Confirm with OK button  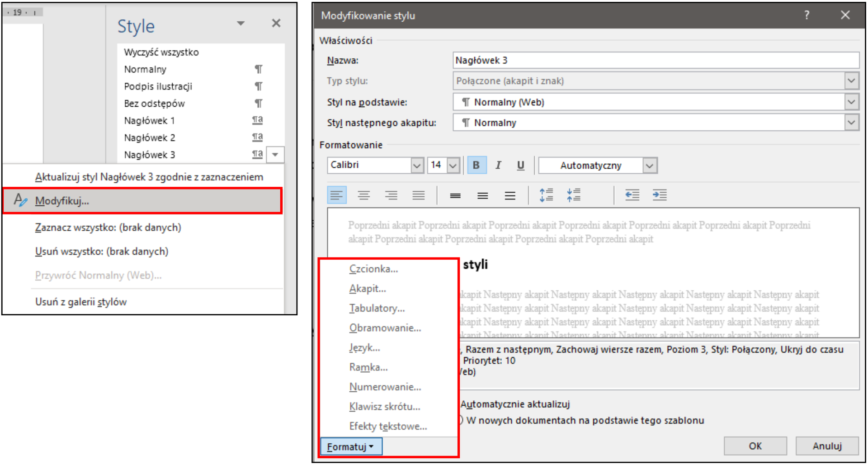click(755, 446)
